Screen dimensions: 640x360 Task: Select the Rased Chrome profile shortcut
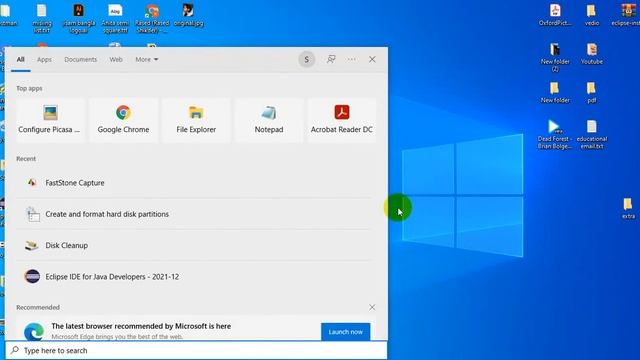(x=152, y=18)
